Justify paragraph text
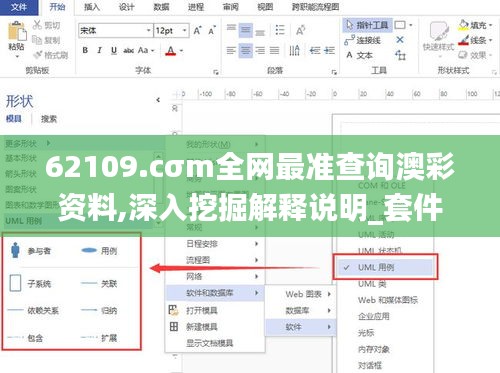 (275, 51)
